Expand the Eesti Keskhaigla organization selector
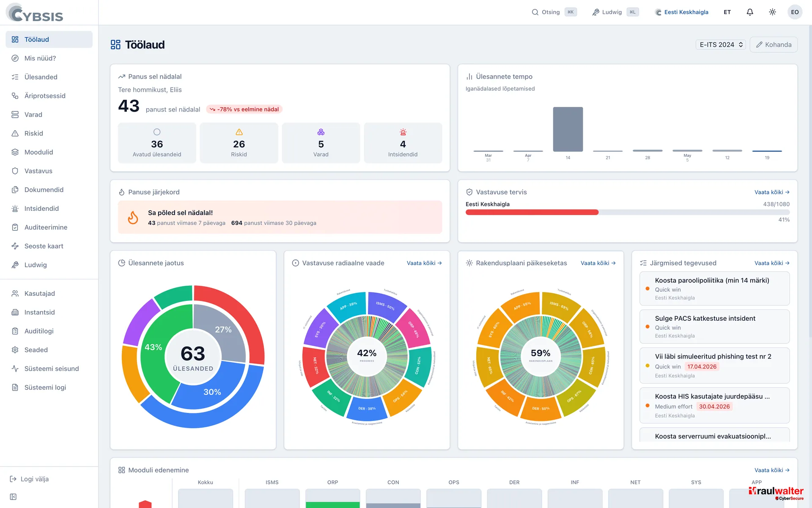Screen dimensions: 812x508 click(x=681, y=12)
